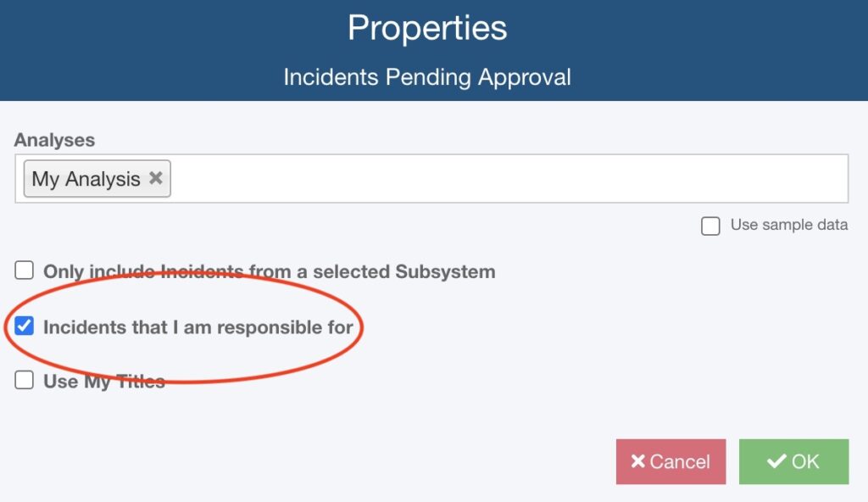Confirm the properties with OK
The height and width of the screenshot is (502, 868).
click(793, 461)
